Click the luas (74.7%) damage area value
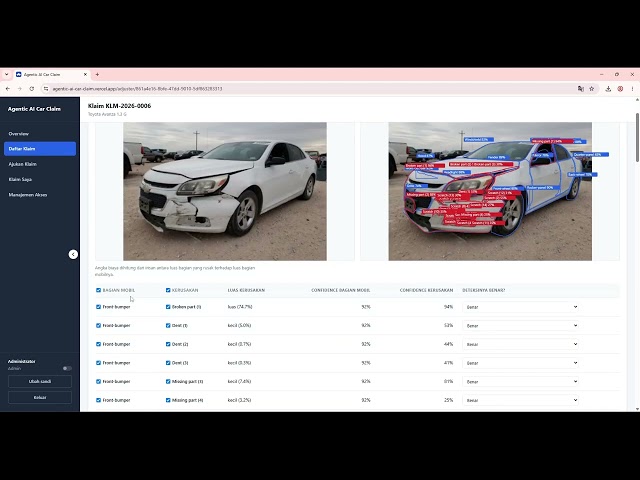This screenshot has width=640, height=480. [x=240, y=307]
